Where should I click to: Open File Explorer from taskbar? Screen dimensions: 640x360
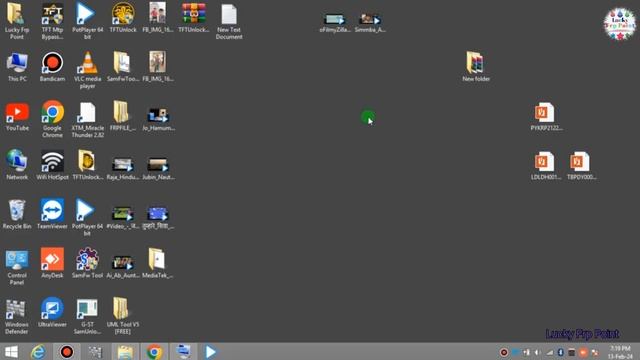(x=125, y=351)
